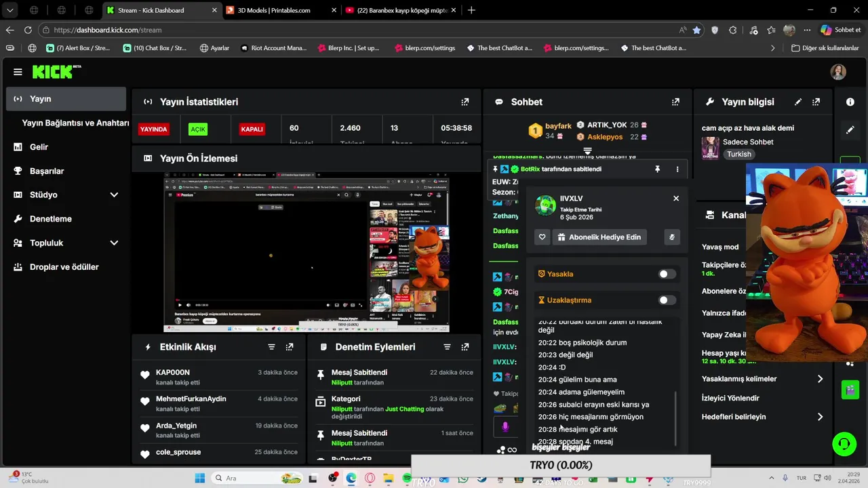The width and height of the screenshot is (868, 488).
Task: Click the purple microphone icon in chat
Action: pos(505,427)
